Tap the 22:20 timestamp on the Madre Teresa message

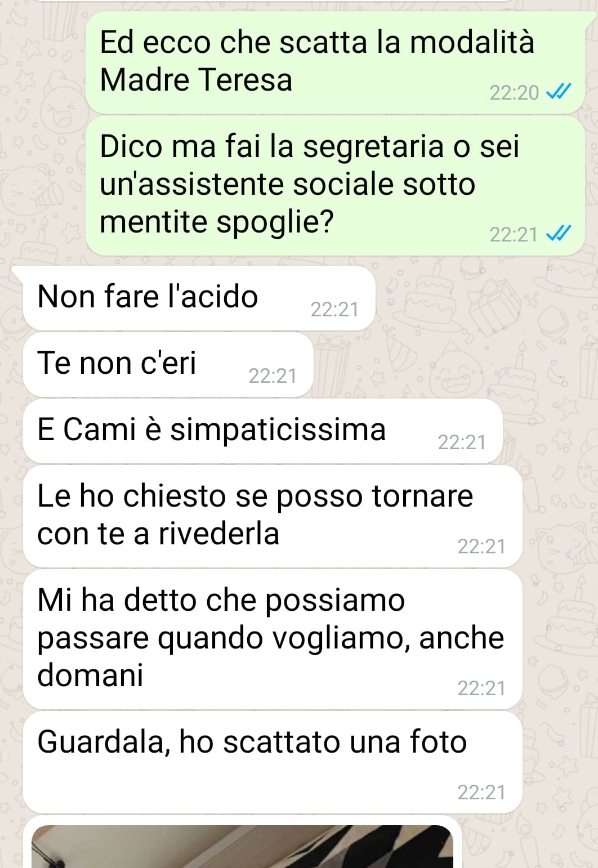514,92
